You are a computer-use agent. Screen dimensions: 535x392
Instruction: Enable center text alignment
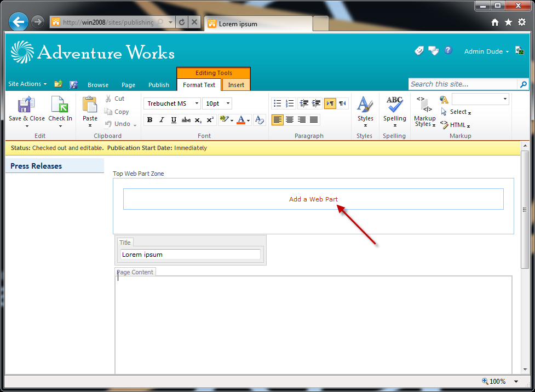point(290,120)
